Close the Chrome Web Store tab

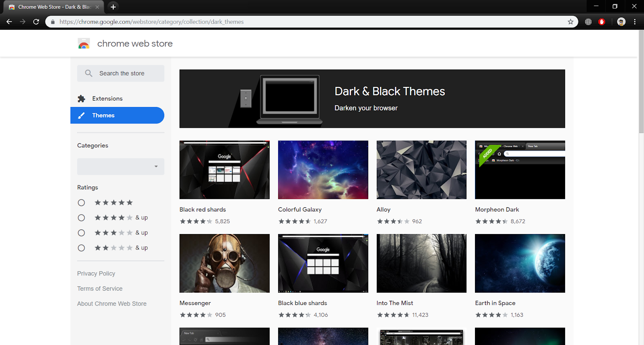tap(97, 7)
